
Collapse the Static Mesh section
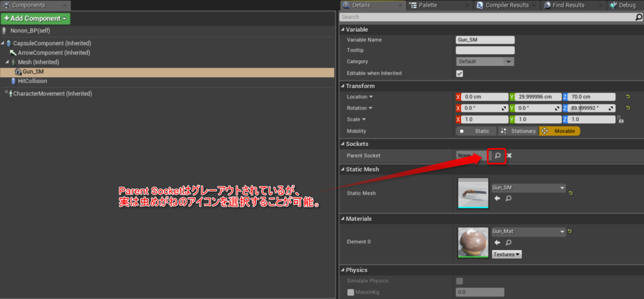[x=343, y=170]
